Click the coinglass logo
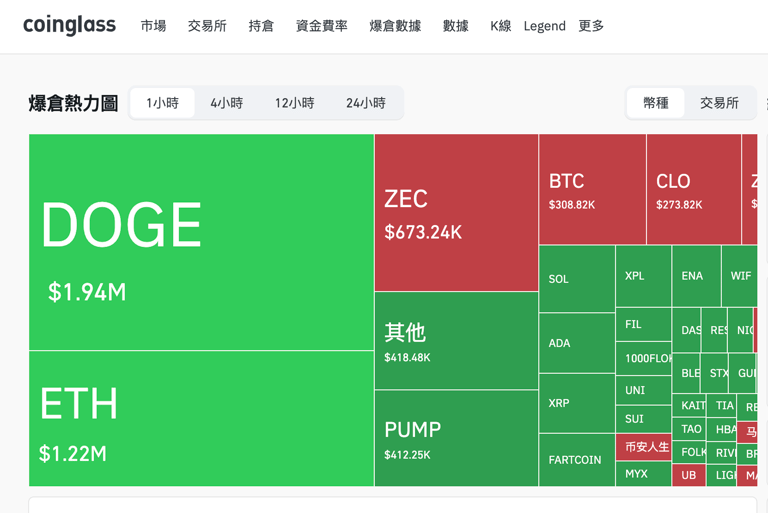This screenshot has height=513, width=768. point(69,26)
